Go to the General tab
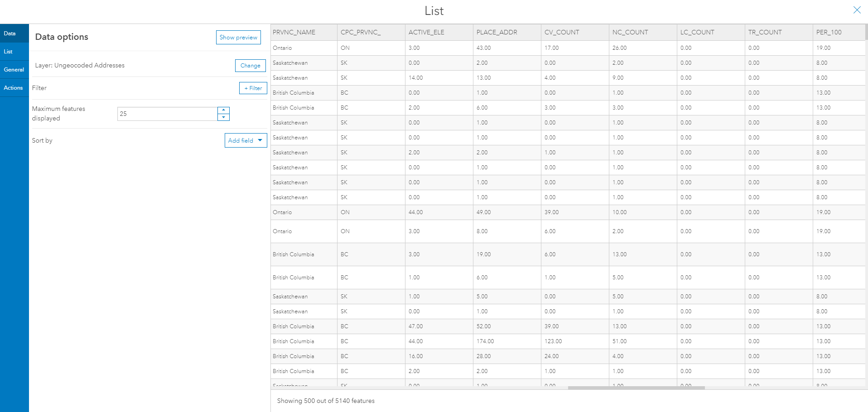Screen dimensions: 868x412 pyautogui.click(x=14, y=70)
